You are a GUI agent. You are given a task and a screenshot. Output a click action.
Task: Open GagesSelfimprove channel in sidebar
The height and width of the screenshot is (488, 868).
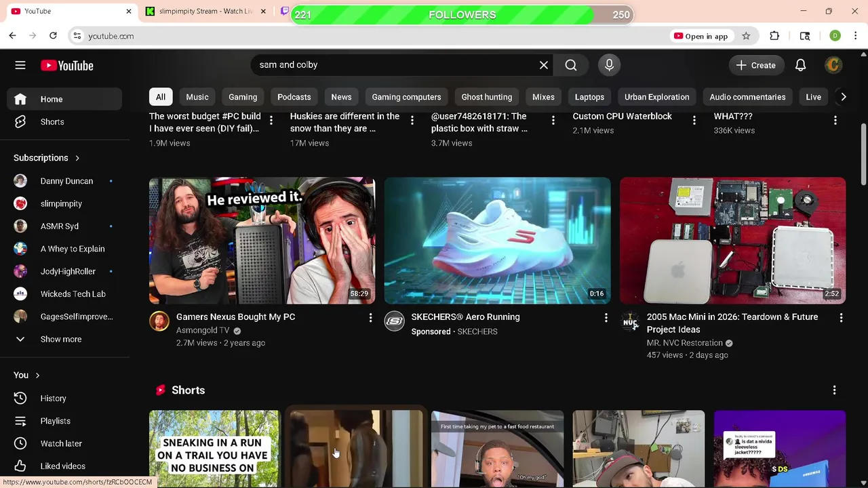[x=65, y=317]
